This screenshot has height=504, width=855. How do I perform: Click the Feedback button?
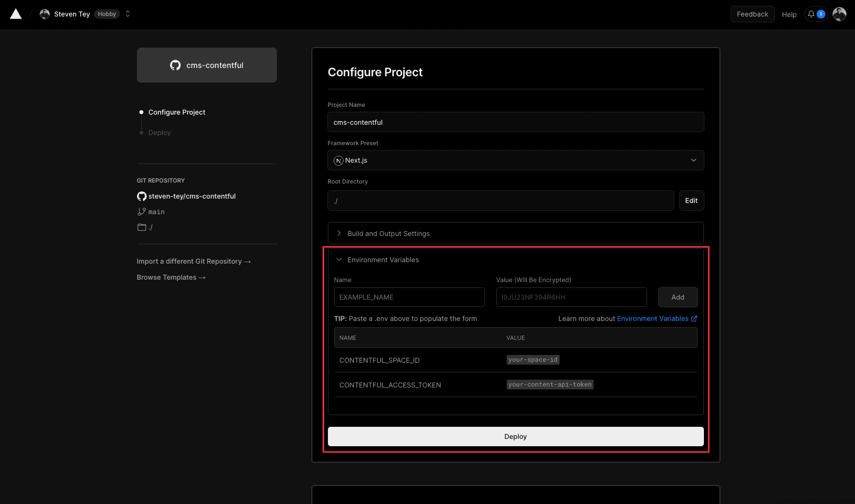pos(752,14)
